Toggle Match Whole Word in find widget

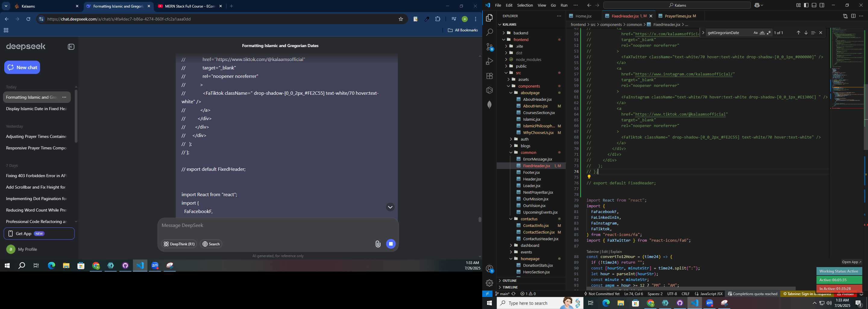tap(762, 33)
